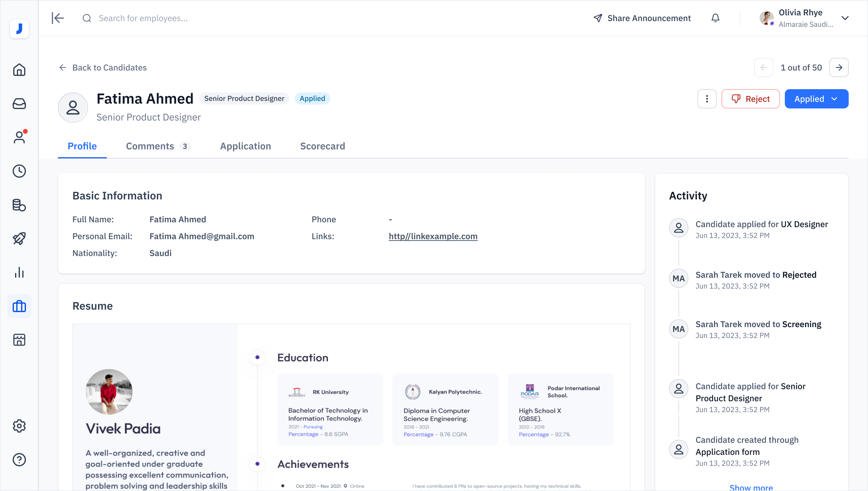Open the clock time-tracking sidebar icon
Image resolution: width=868 pixels, height=491 pixels.
pos(19,171)
